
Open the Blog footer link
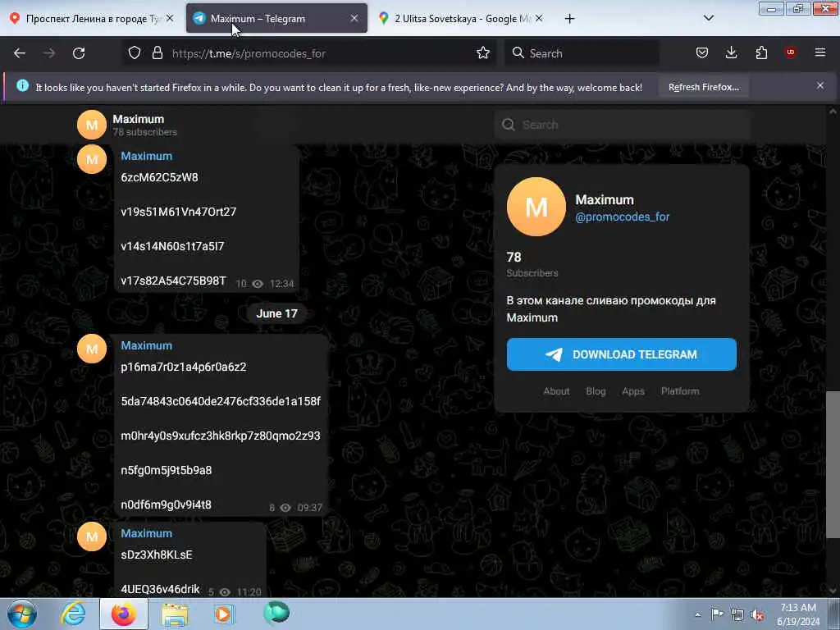click(596, 391)
